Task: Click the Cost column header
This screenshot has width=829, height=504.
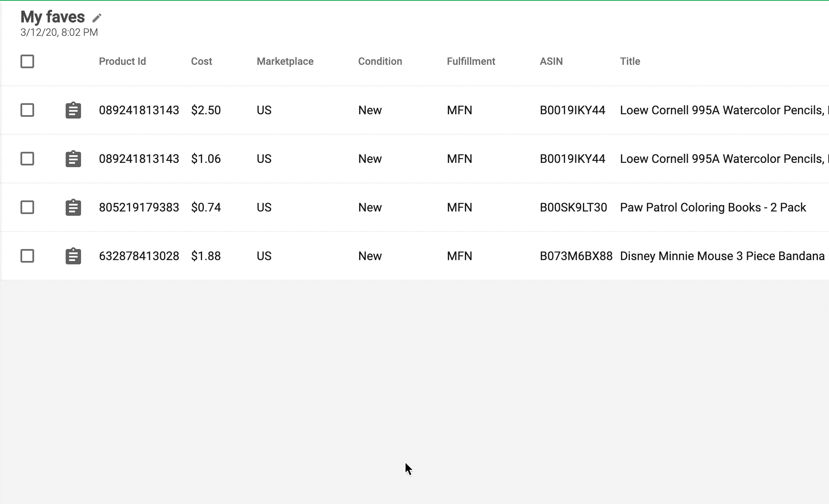Action: coord(201,61)
